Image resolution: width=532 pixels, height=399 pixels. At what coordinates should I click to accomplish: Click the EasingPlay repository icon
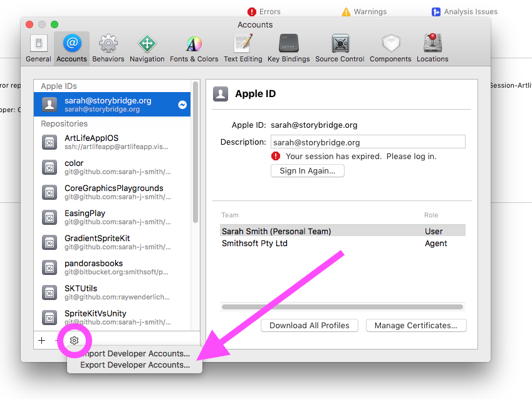point(50,217)
